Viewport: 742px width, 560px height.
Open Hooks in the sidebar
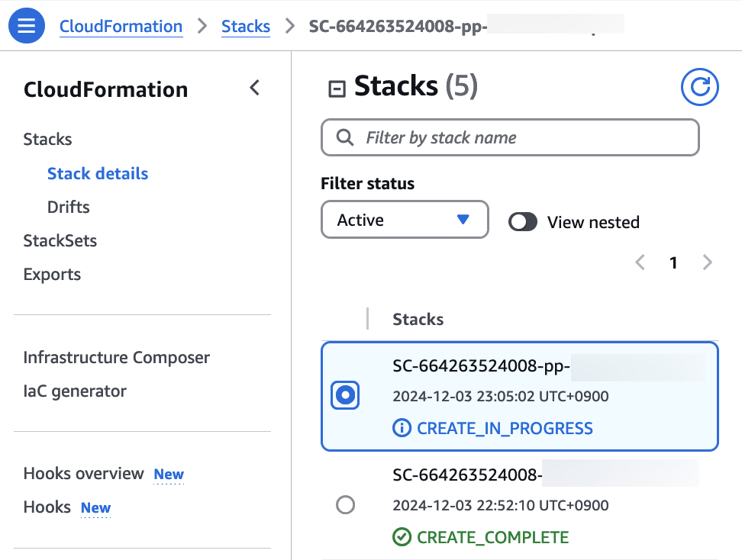[47, 507]
